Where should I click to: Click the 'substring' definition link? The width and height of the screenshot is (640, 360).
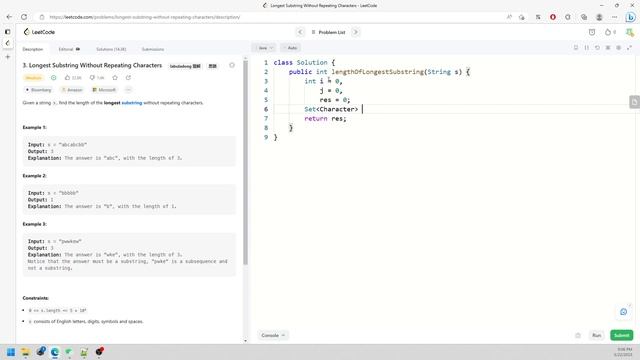pos(132,103)
